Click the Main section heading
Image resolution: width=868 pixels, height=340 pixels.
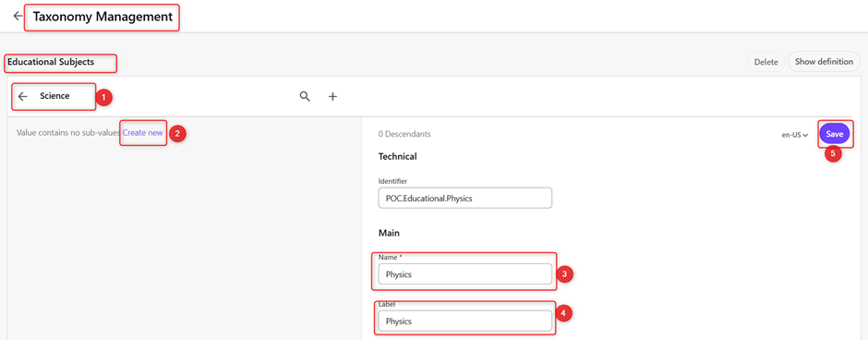tap(389, 233)
